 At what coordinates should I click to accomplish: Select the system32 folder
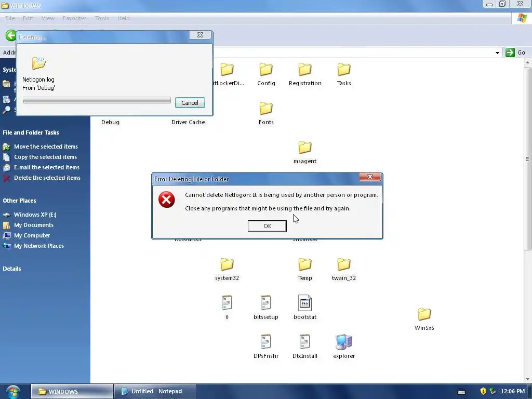[227, 270]
